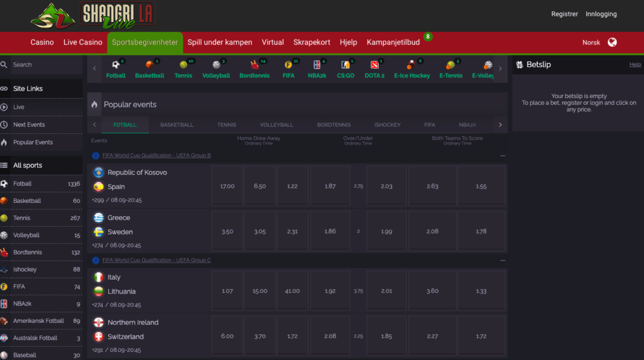This screenshot has height=360, width=644.
Task: Select the E-Ice Hockey icon in carousel
Action: [x=411, y=65]
